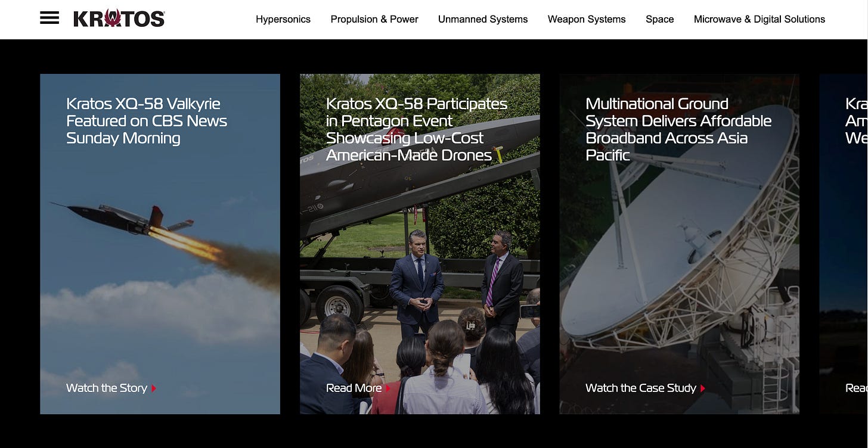
Task: Open the Propulsion & Power menu
Action: [x=374, y=19]
